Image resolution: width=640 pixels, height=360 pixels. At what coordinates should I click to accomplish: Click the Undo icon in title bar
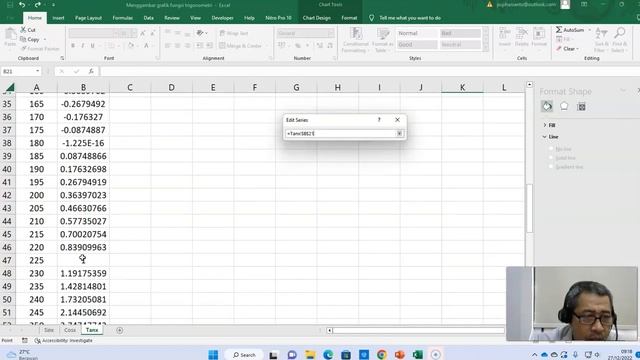[x=22, y=5]
